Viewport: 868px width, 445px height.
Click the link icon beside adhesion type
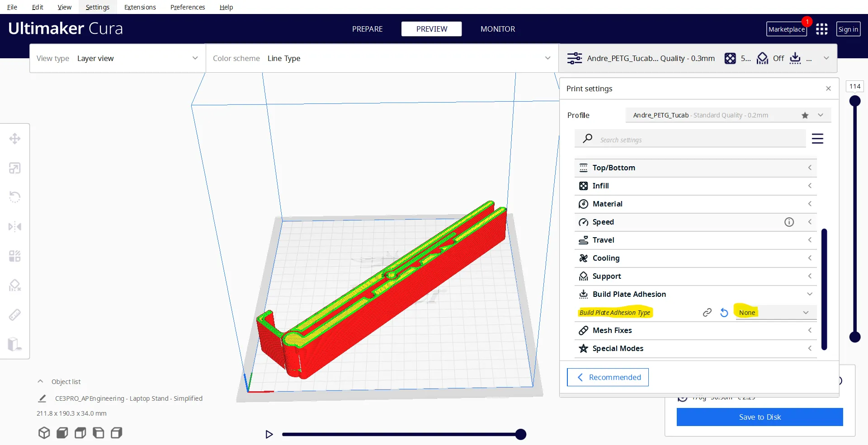(707, 313)
